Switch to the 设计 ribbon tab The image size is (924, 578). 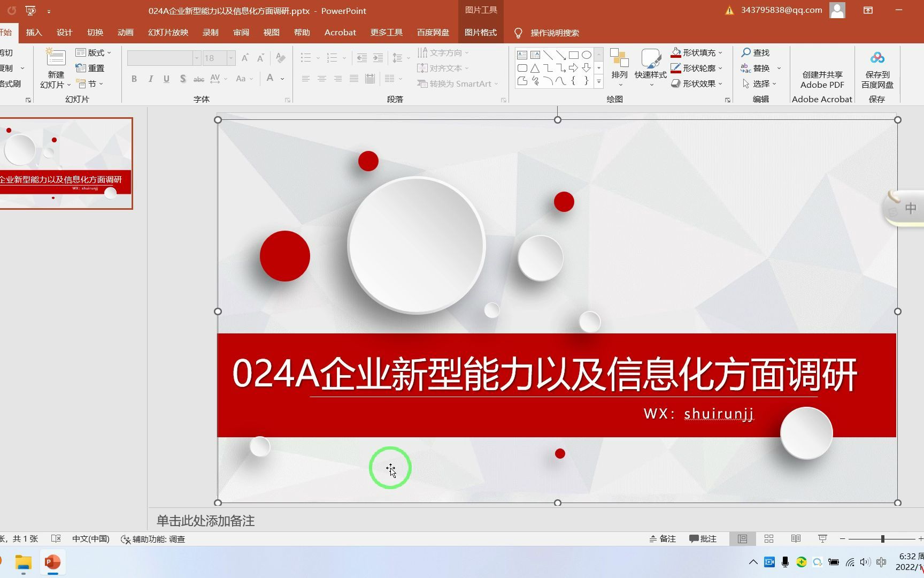pos(64,32)
